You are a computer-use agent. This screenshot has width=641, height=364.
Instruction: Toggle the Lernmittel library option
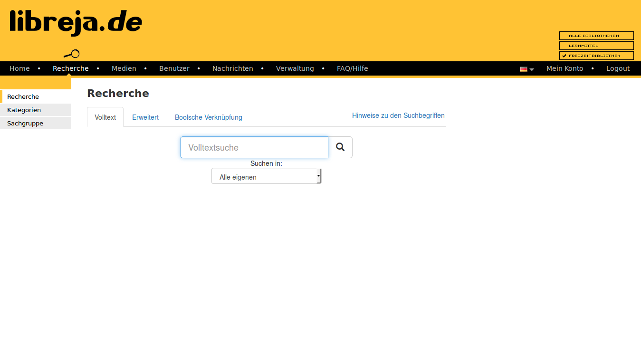596,46
